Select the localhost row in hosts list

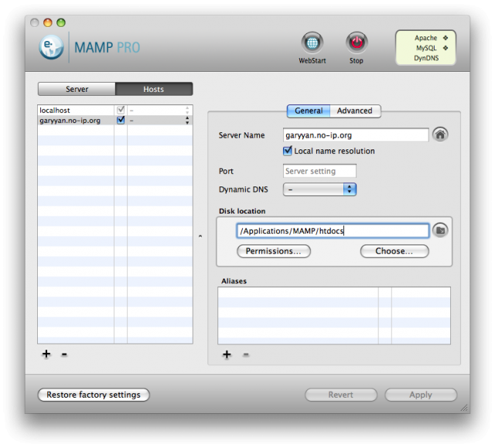point(115,110)
